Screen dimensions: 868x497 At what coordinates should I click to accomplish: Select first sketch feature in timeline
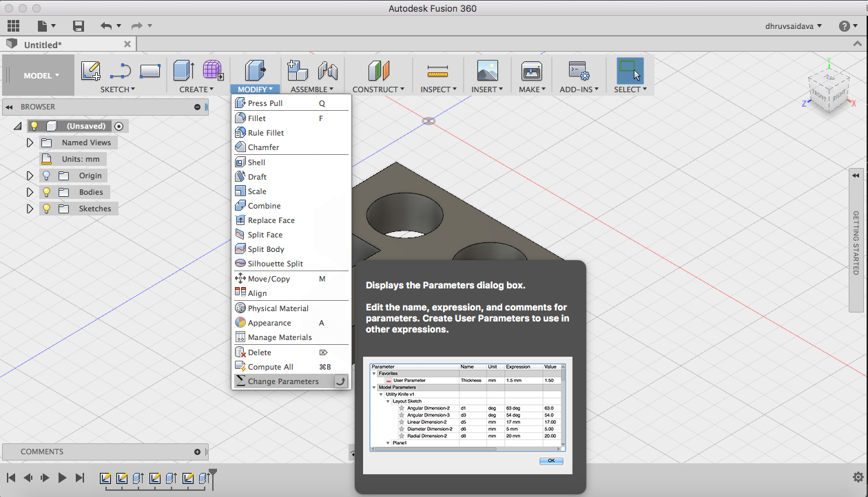point(105,478)
